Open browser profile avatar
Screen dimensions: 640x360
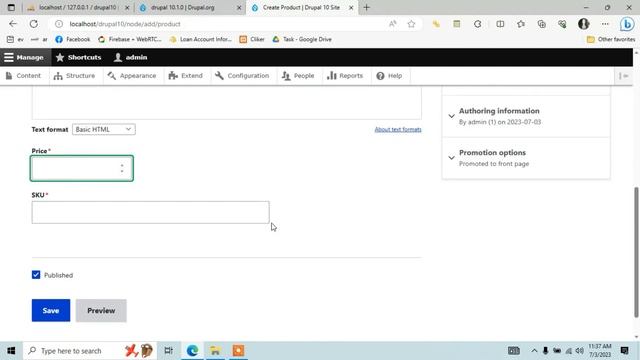tap(584, 24)
